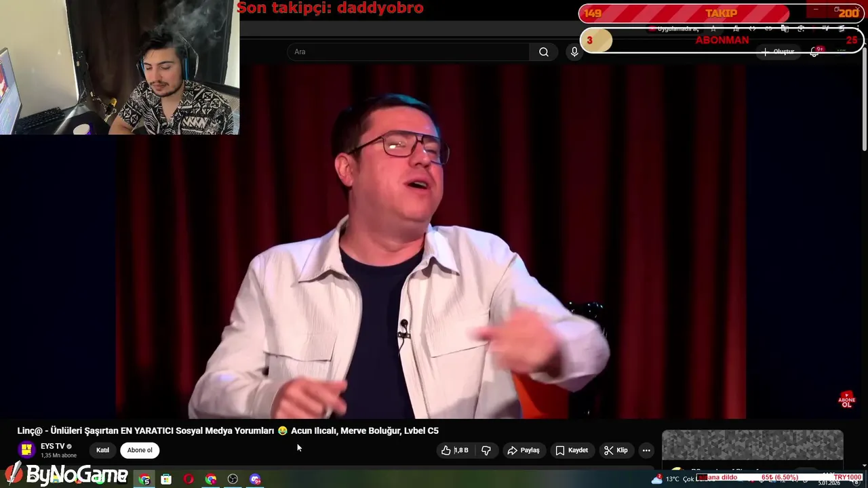Open Opera browser in taskbar
868x488 pixels.
click(189, 479)
